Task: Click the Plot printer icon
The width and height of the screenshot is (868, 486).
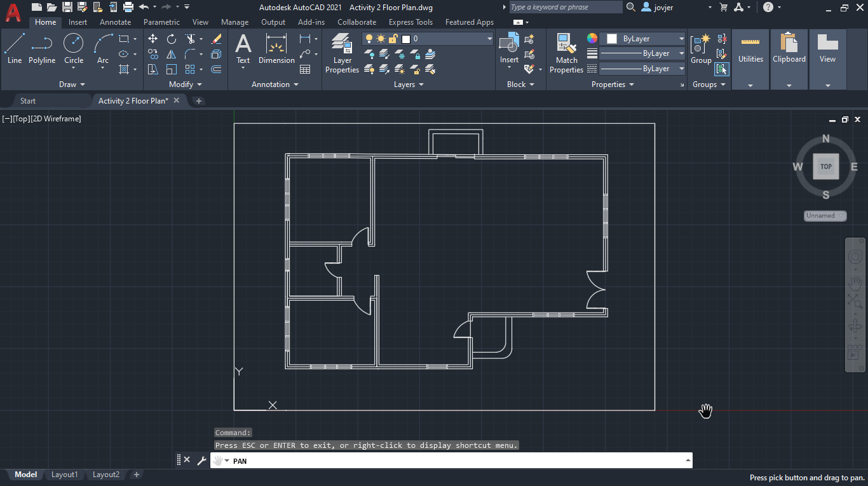Action: [x=128, y=7]
